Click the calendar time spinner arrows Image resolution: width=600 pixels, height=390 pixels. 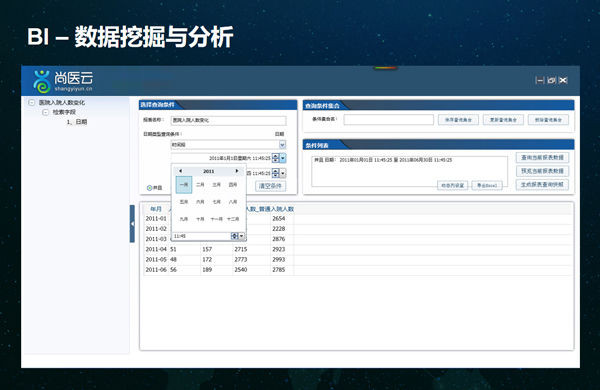pyautogui.click(x=235, y=236)
